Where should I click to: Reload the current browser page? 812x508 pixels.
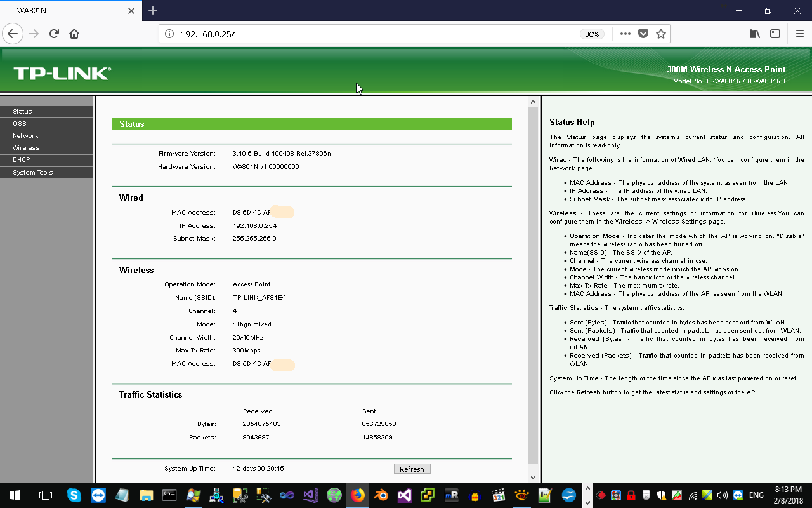point(54,34)
